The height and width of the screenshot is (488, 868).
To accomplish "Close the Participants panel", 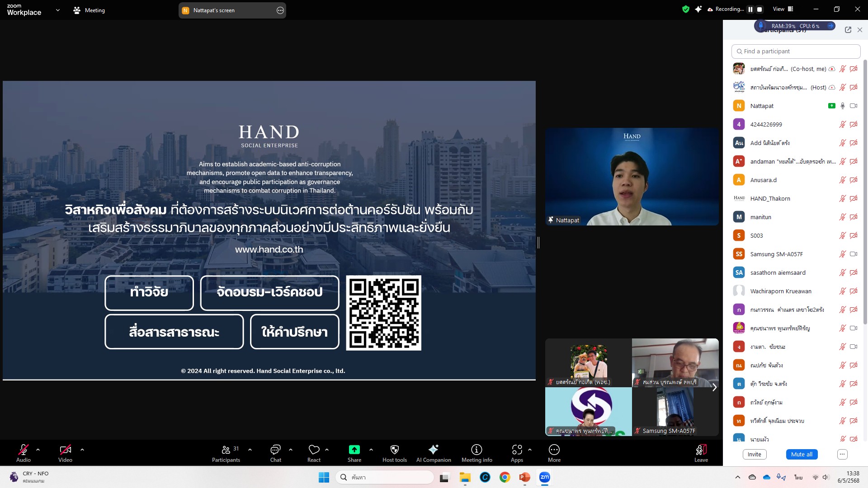I will click(860, 30).
